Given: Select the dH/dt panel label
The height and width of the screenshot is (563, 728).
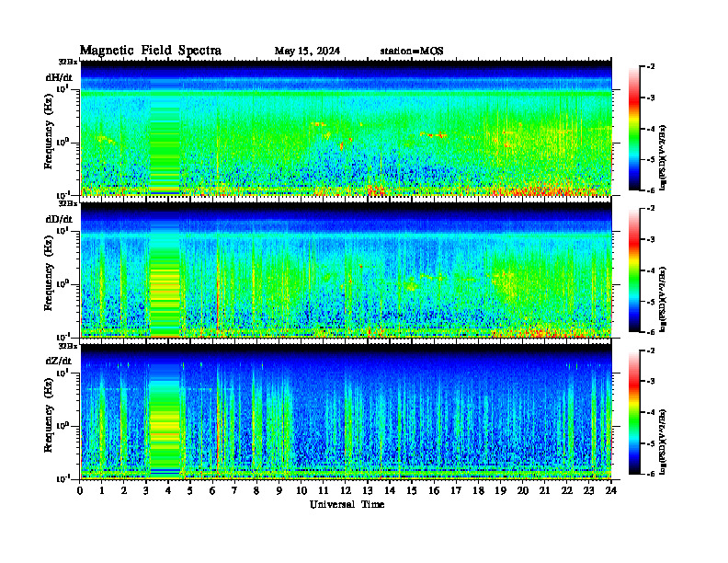Looking at the screenshot, I should pos(59,77).
